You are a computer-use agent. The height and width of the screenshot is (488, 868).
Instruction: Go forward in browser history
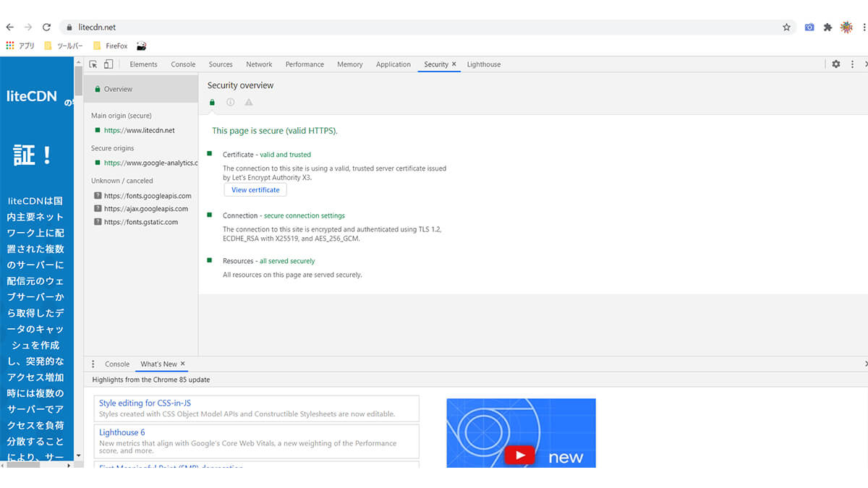coord(28,27)
